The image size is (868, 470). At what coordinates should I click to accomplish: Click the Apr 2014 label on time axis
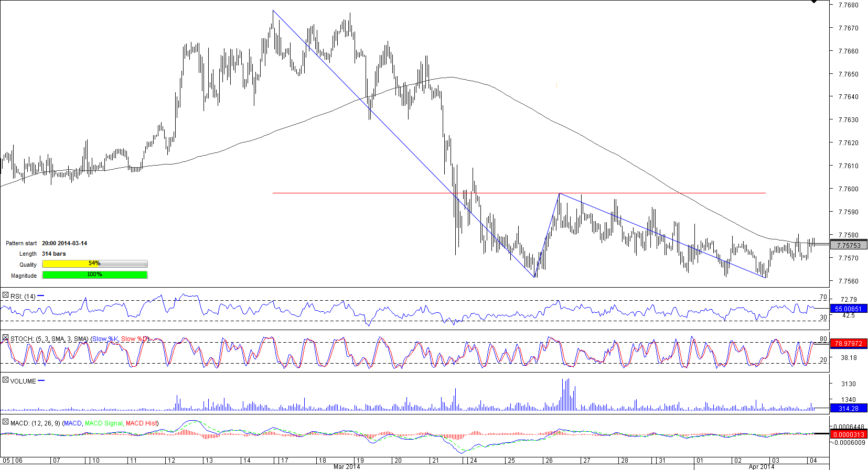coord(761,466)
